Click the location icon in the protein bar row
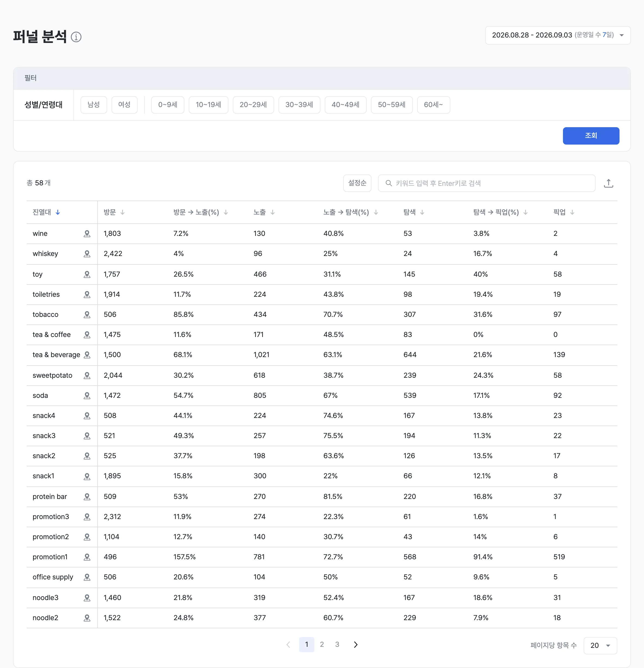 [87, 497]
